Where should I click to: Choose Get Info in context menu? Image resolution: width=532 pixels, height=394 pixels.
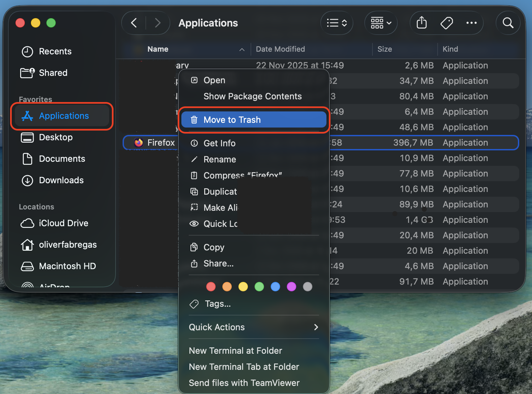254,143
